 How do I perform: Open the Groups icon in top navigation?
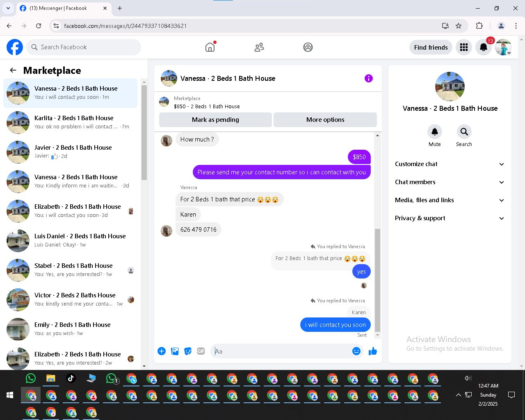click(x=308, y=47)
